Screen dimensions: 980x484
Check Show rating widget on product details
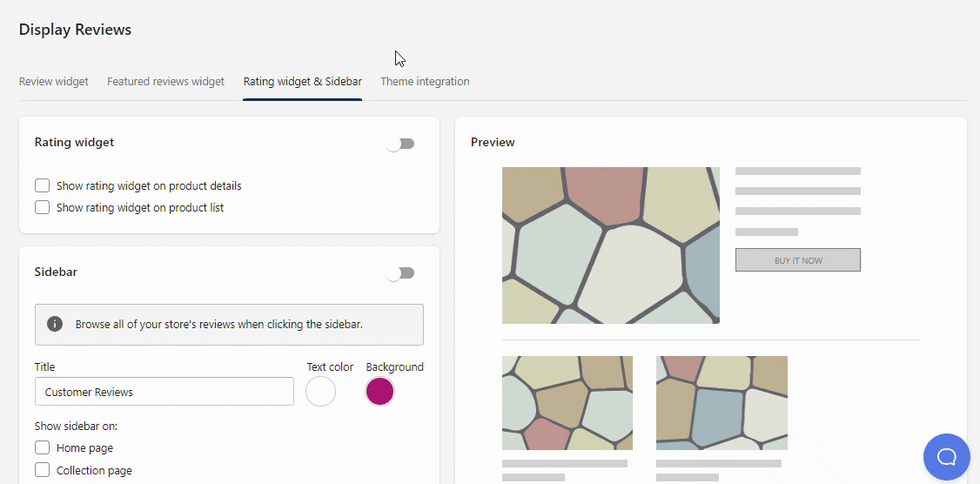(x=42, y=185)
